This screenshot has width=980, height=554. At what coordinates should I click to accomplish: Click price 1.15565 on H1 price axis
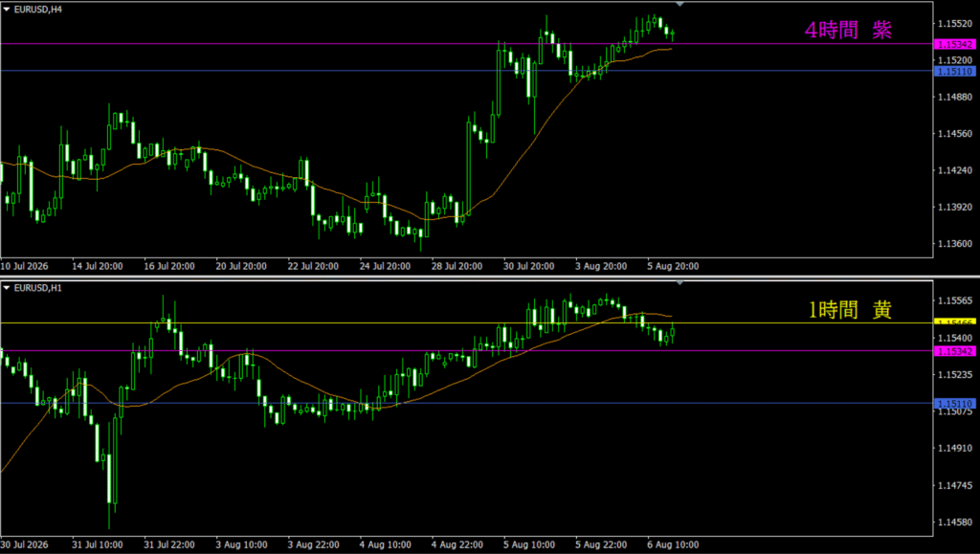click(954, 301)
